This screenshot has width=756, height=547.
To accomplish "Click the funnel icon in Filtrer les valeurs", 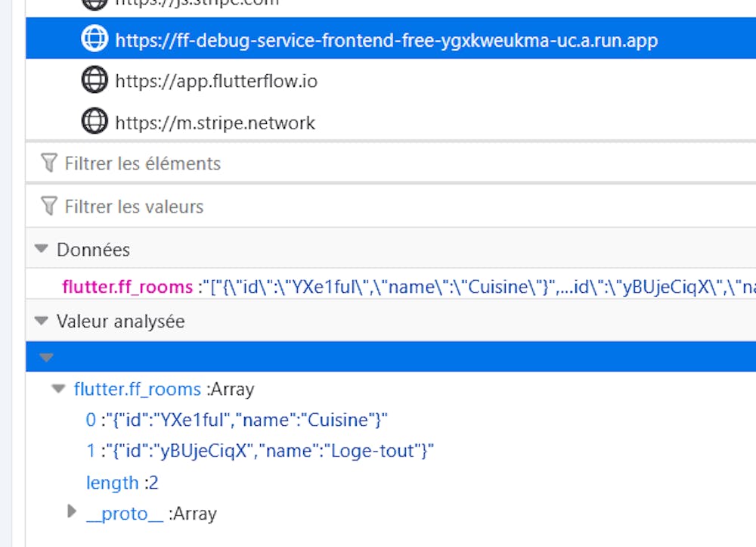I will point(49,206).
